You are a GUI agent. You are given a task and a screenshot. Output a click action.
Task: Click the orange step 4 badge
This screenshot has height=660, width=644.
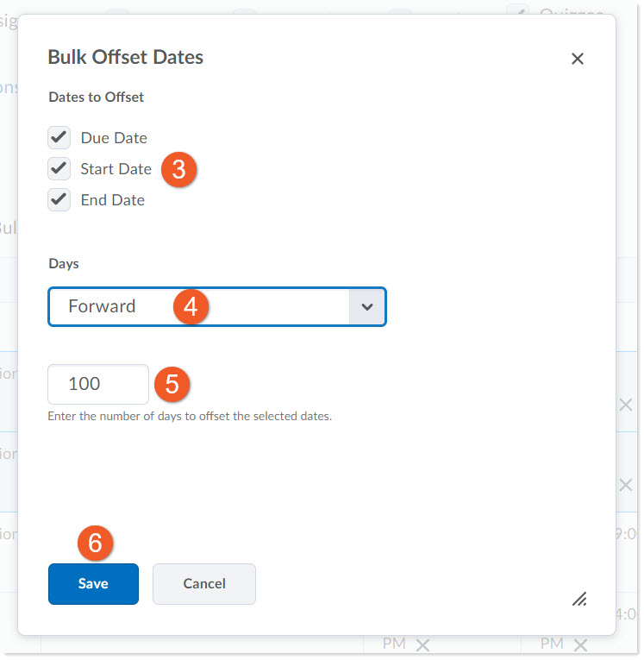point(191,306)
